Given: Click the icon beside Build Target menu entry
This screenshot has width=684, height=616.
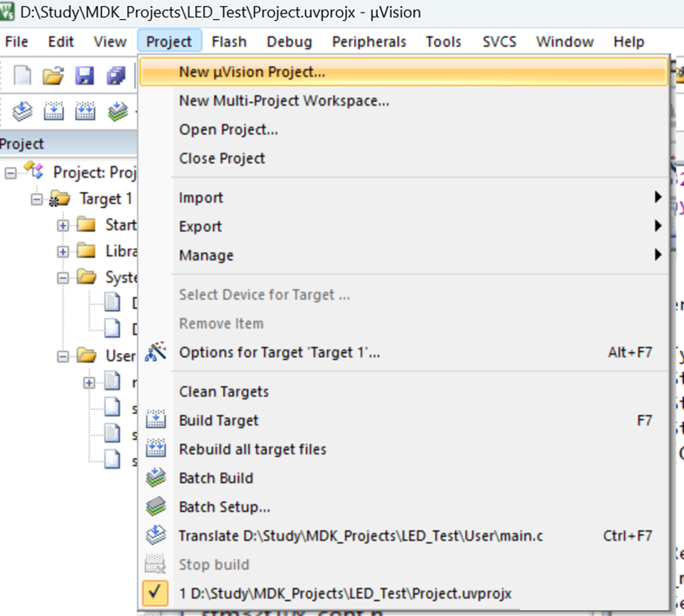Looking at the screenshot, I should pos(156,419).
